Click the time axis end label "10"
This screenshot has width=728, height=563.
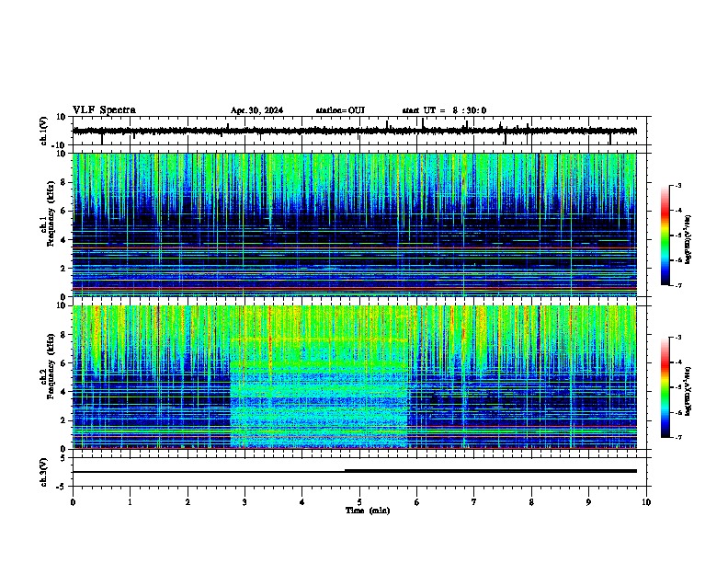click(646, 502)
